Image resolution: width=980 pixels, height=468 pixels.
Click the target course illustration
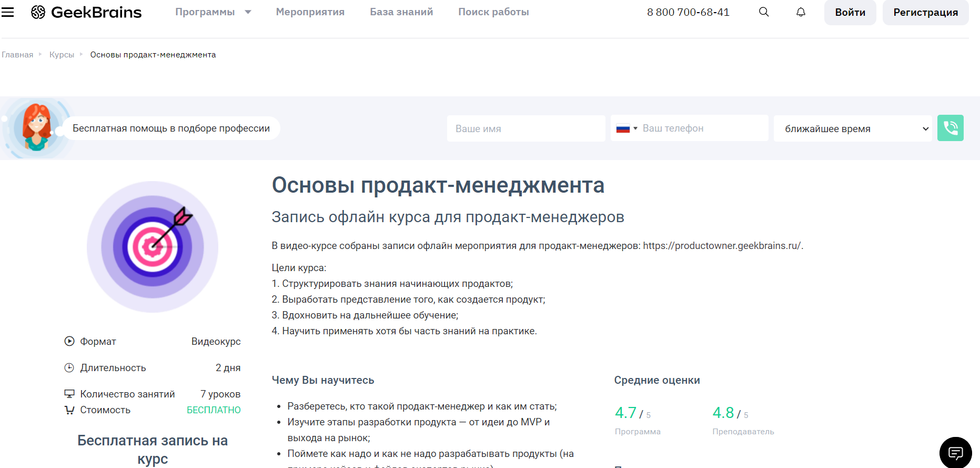tap(153, 246)
